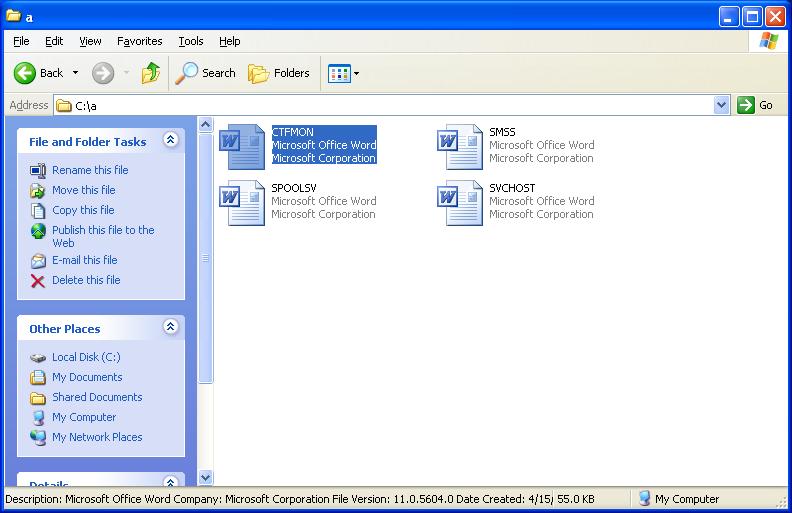This screenshot has width=792, height=513.
Task: Open the Help menu
Action: [x=230, y=41]
